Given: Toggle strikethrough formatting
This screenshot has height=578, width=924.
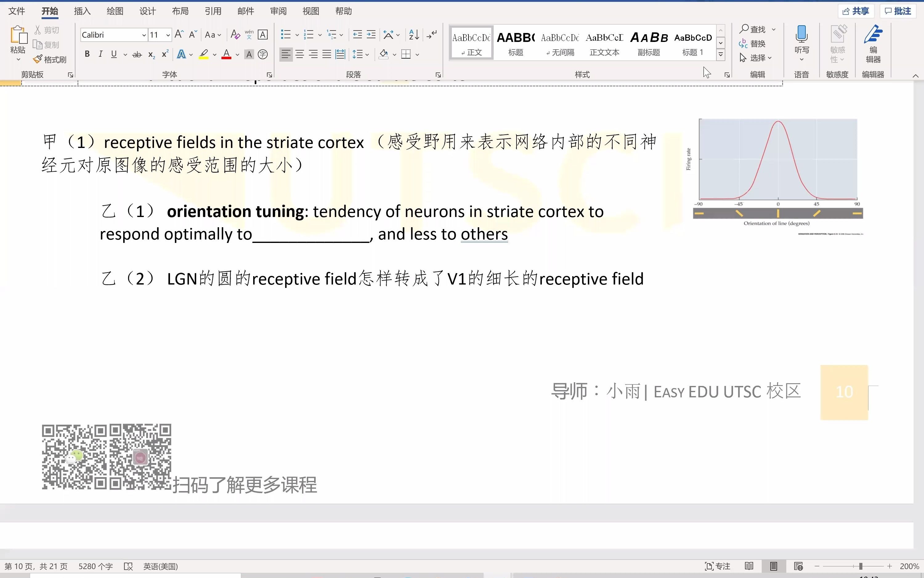Looking at the screenshot, I should pos(137,54).
